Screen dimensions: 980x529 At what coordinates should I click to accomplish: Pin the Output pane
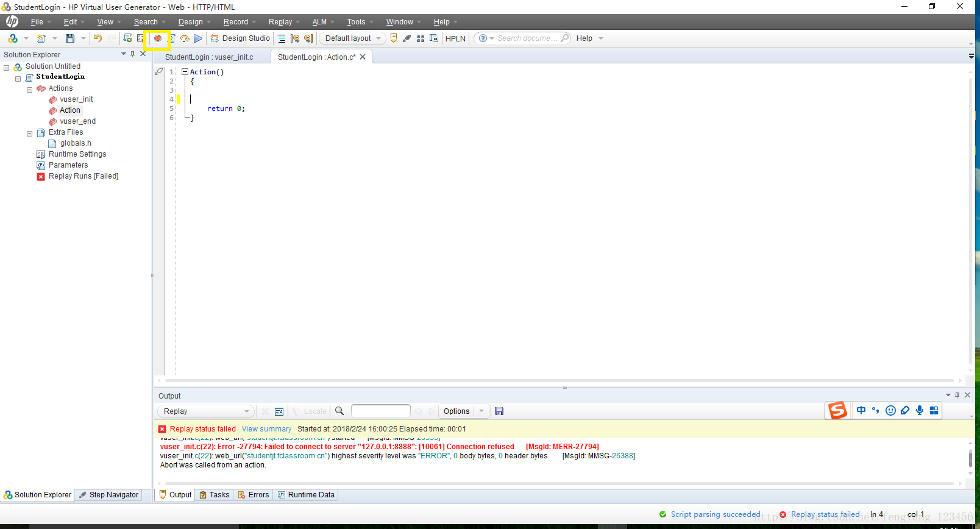coord(957,396)
